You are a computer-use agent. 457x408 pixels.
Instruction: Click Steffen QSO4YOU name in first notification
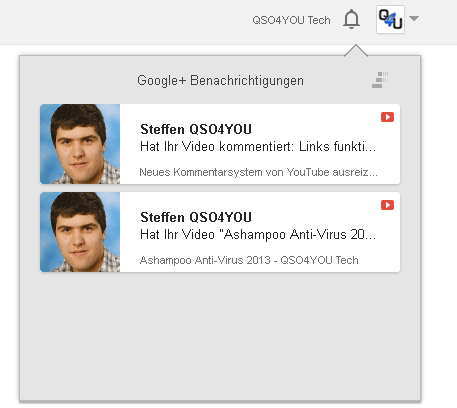point(196,129)
